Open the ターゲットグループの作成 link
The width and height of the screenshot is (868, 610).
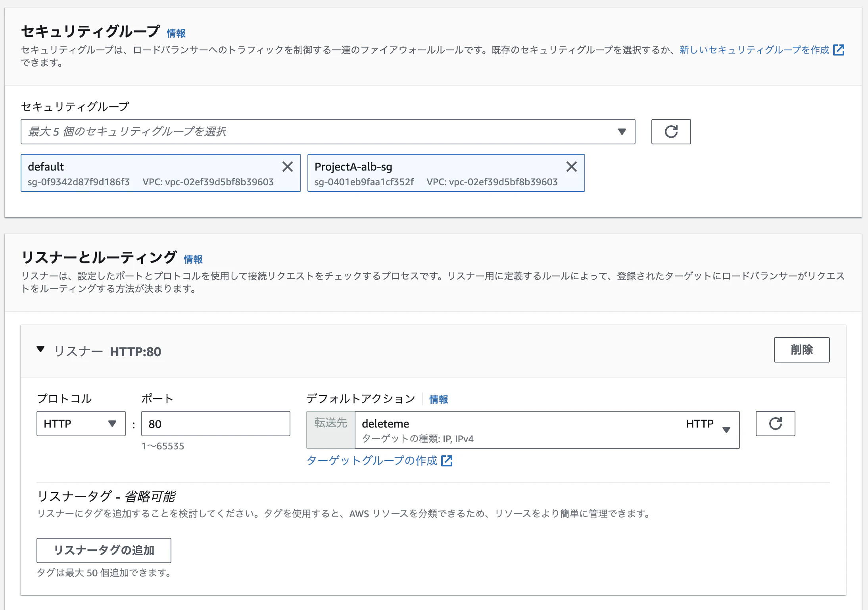[372, 460]
